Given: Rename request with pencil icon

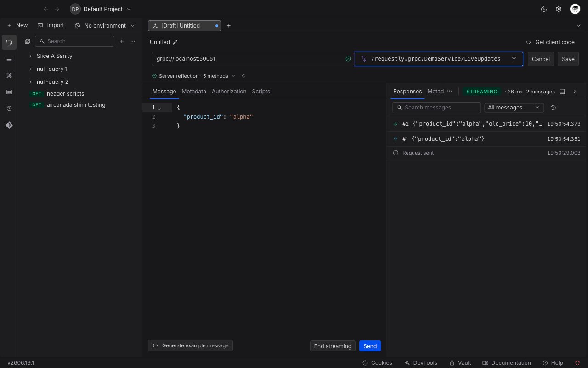Looking at the screenshot, I should [x=175, y=42].
